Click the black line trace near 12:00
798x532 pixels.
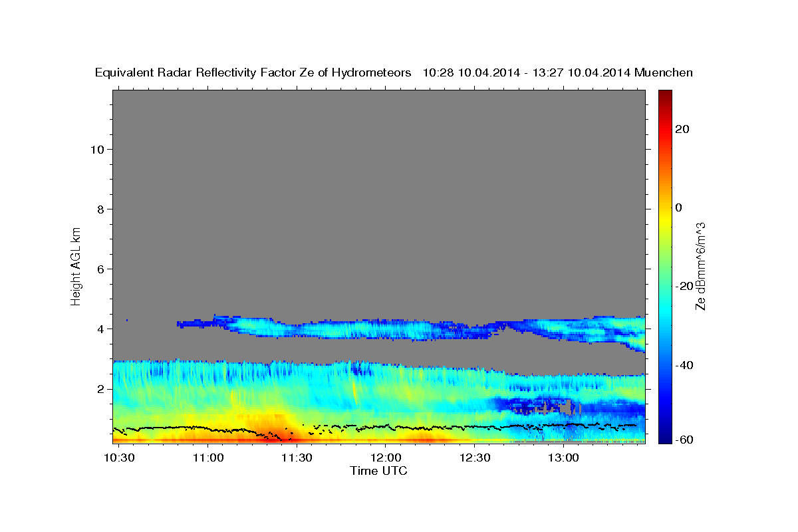(x=384, y=426)
